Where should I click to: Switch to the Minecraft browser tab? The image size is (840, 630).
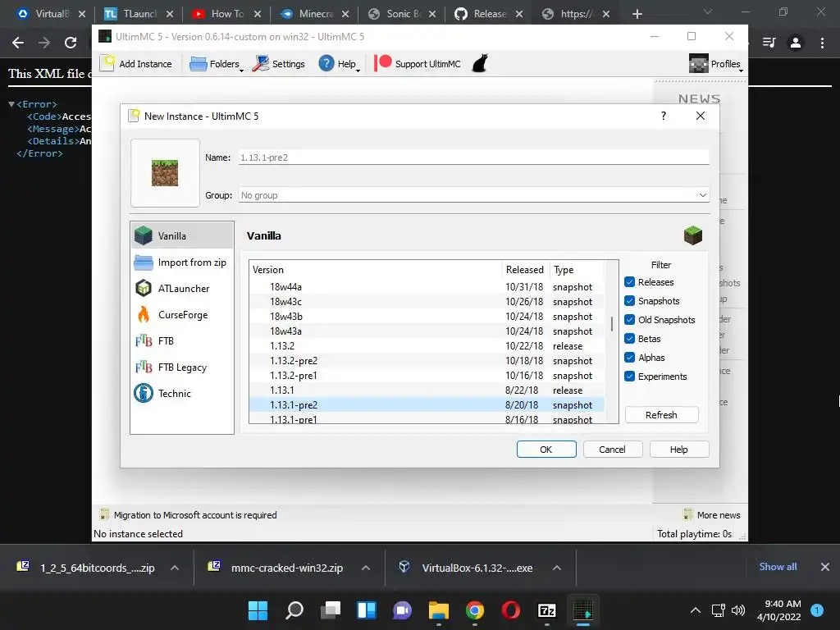click(315, 14)
